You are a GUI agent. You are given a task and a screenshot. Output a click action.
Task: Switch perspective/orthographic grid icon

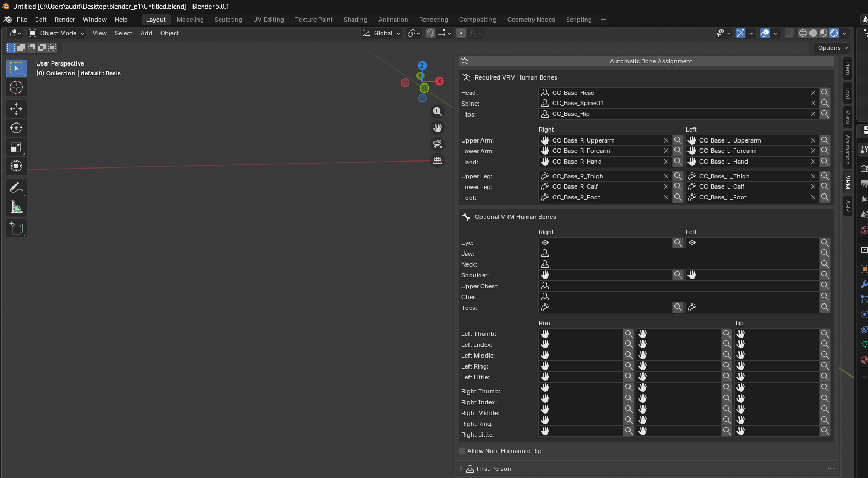[x=438, y=160]
